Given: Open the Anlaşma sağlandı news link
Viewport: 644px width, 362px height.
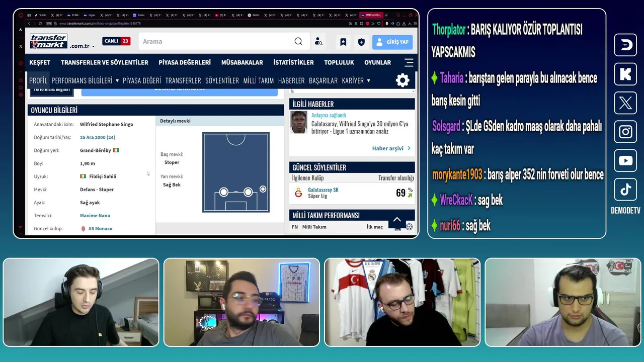Looking at the screenshot, I should [x=329, y=115].
